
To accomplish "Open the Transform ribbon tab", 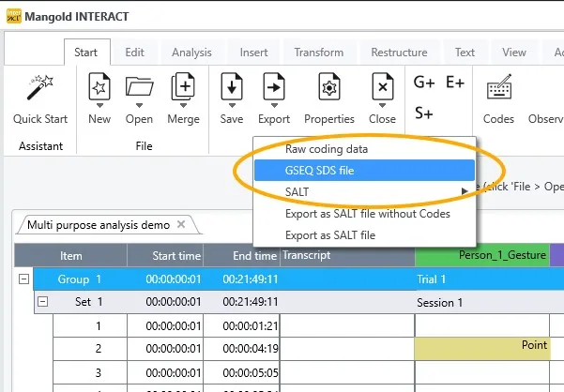I will coord(319,53).
